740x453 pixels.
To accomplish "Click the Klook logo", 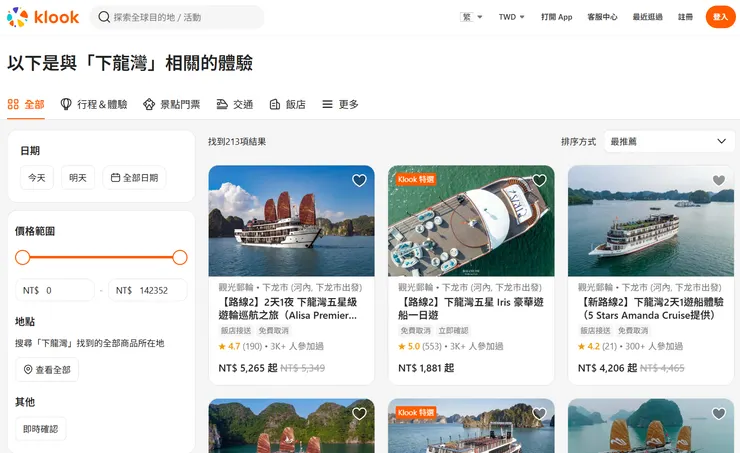I will (43, 17).
